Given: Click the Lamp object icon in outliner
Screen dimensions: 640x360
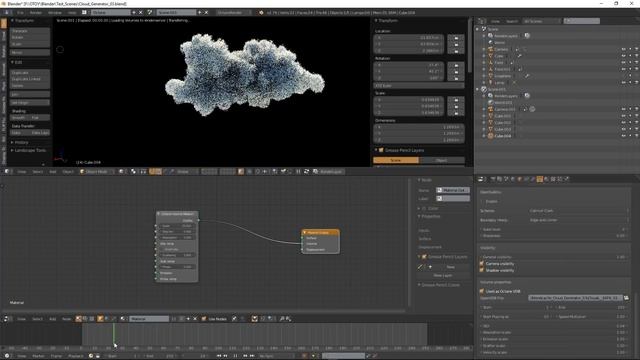Looking at the screenshot, I should pos(491,82).
